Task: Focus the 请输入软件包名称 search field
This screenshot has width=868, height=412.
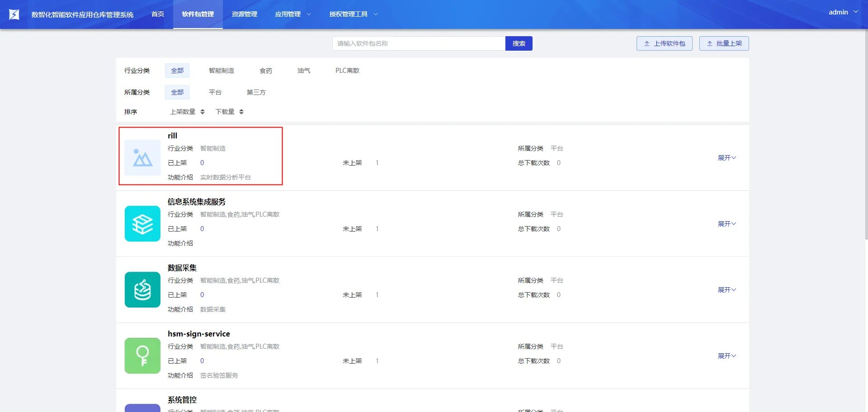Action: point(419,43)
